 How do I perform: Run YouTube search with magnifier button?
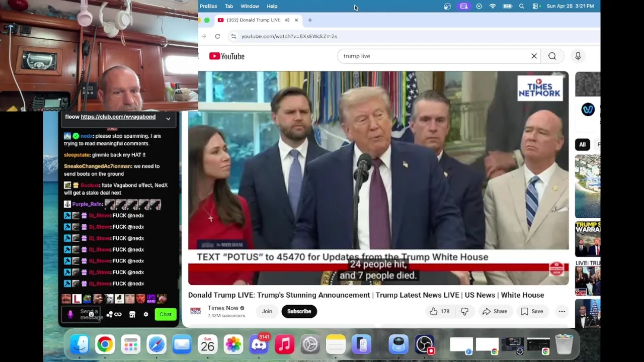coord(552,56)
